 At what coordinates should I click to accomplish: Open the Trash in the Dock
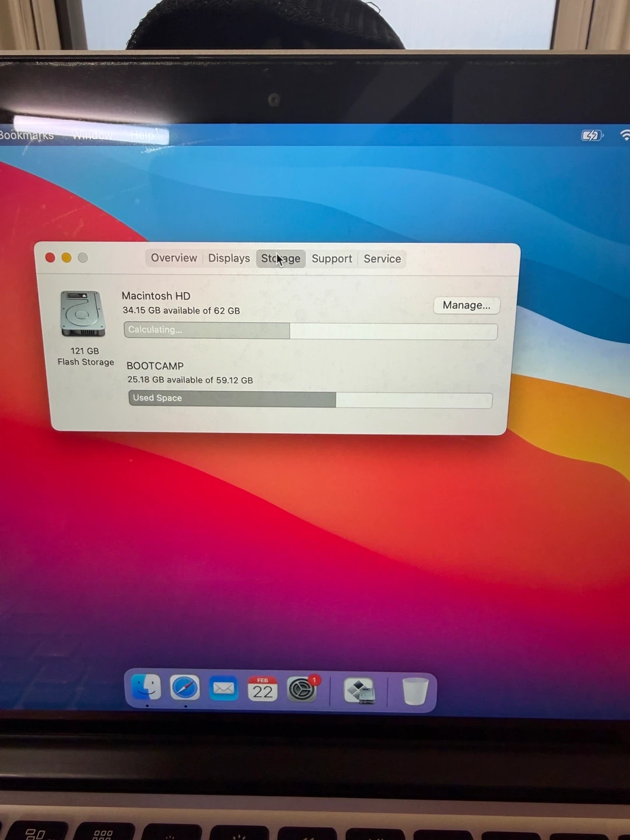coord(415,691)
